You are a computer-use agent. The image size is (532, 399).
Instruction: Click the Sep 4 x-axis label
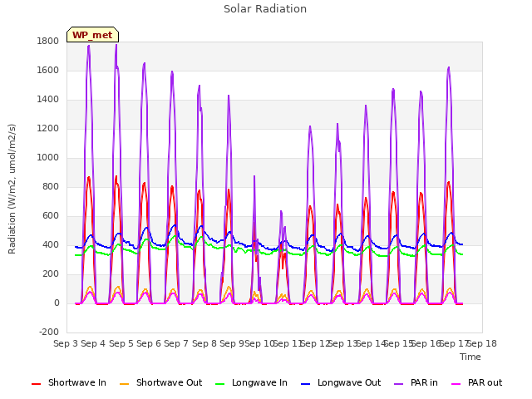[93, 343]
